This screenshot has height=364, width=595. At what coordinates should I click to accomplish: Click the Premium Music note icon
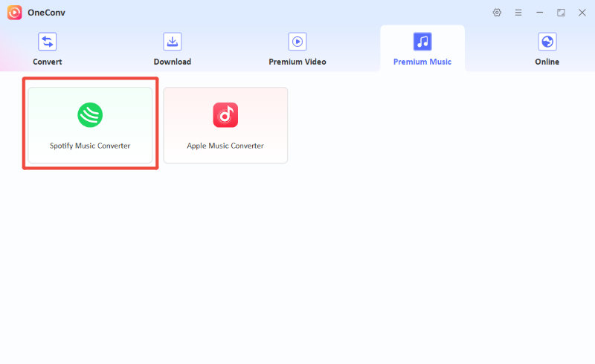click(422, 42)
